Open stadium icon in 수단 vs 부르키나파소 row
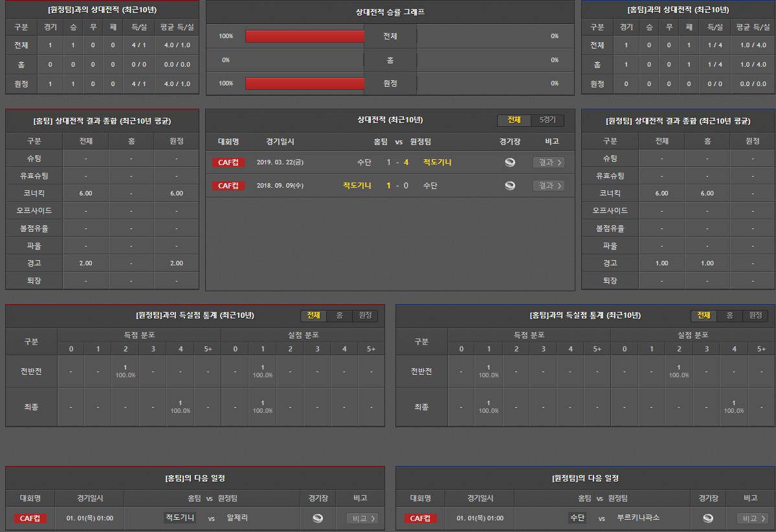This screenshot has width=776, height=532. pos(708,518)
